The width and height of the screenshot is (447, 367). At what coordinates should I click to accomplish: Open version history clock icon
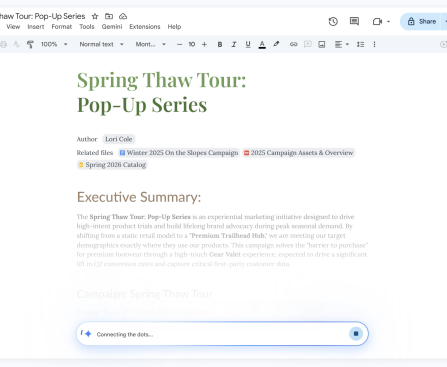coord(333,22)
